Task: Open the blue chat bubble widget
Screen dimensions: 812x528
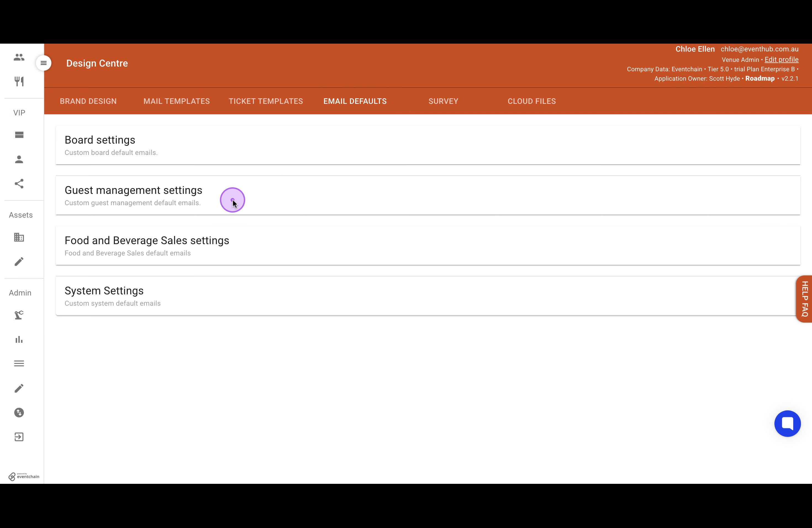Action: tap(787, 424)
